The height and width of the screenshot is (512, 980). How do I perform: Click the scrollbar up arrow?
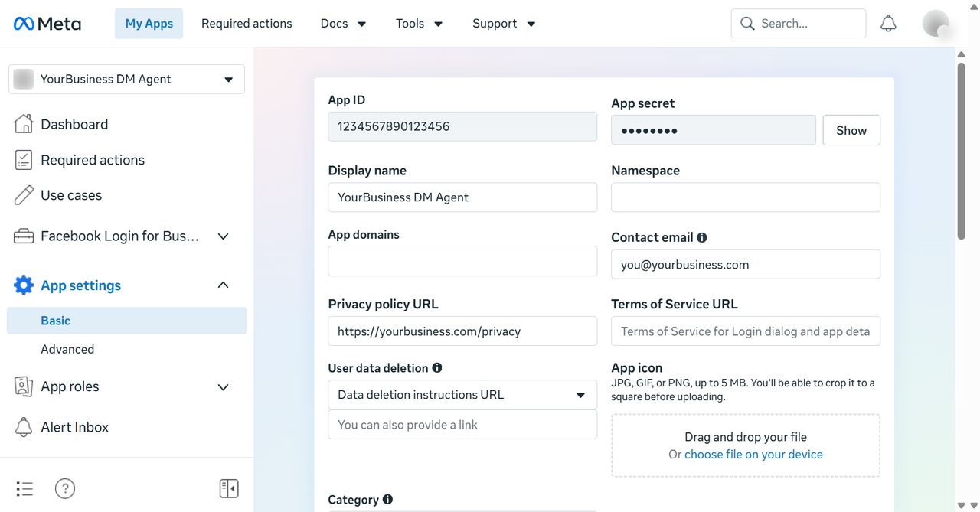click(962, 54)
